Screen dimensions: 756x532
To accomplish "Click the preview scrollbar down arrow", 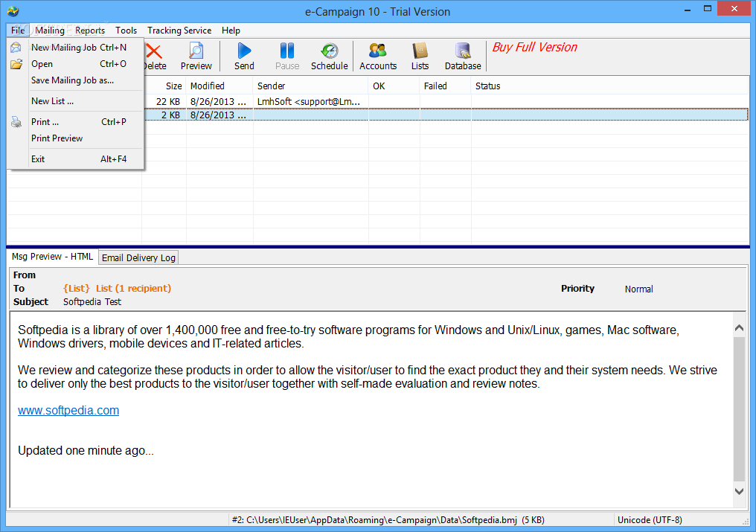I will coord(739,491).
